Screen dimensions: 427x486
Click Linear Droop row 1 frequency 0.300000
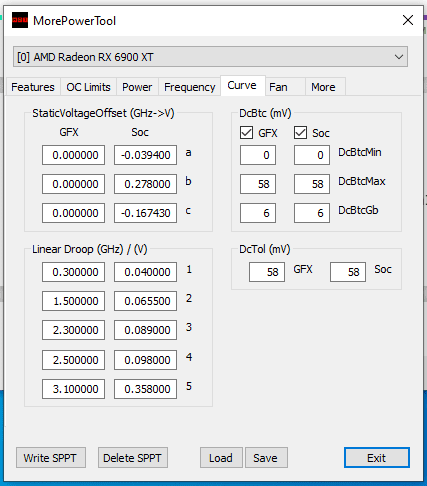click(x=73, y=272)
